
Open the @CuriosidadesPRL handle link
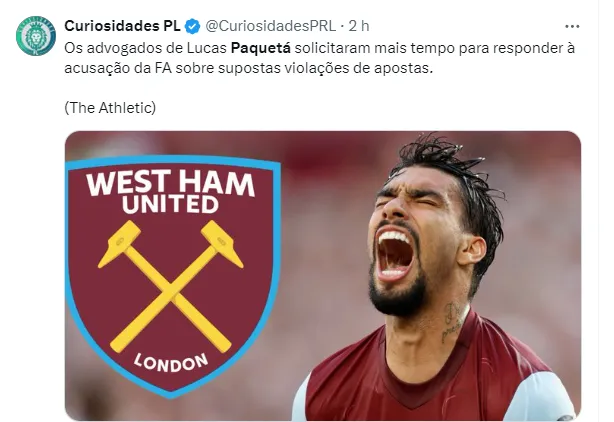click(271, 26)
